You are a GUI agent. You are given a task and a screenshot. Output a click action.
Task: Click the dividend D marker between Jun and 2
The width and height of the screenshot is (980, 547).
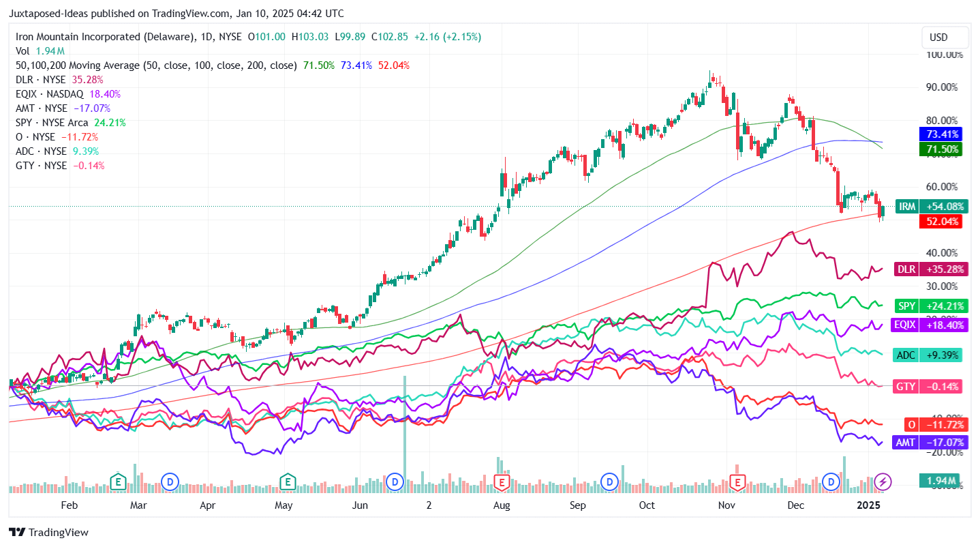tap(394, 482)
